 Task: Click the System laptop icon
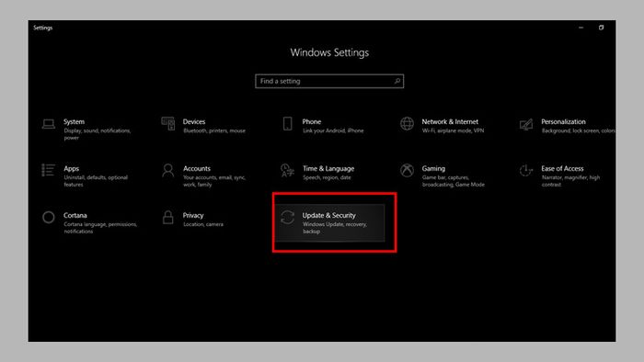coord(49,124)
